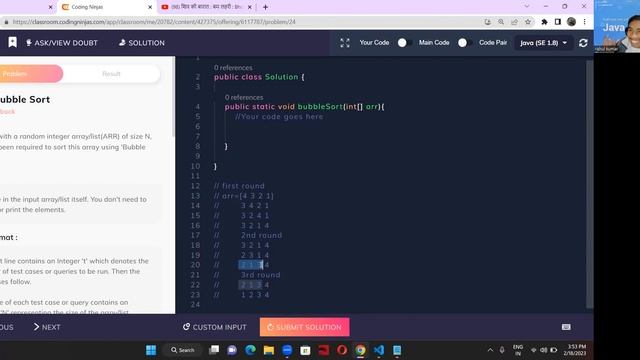
Task: Switch to the Result tab
Action: tap(111, 74)
